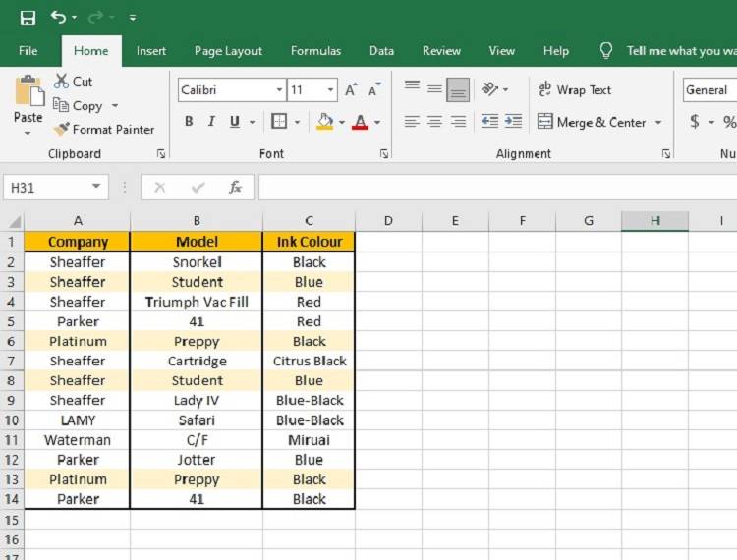Open the Merge & Center dropdown arrow
This screenshot has height=560, width=737.
(658, 122)
